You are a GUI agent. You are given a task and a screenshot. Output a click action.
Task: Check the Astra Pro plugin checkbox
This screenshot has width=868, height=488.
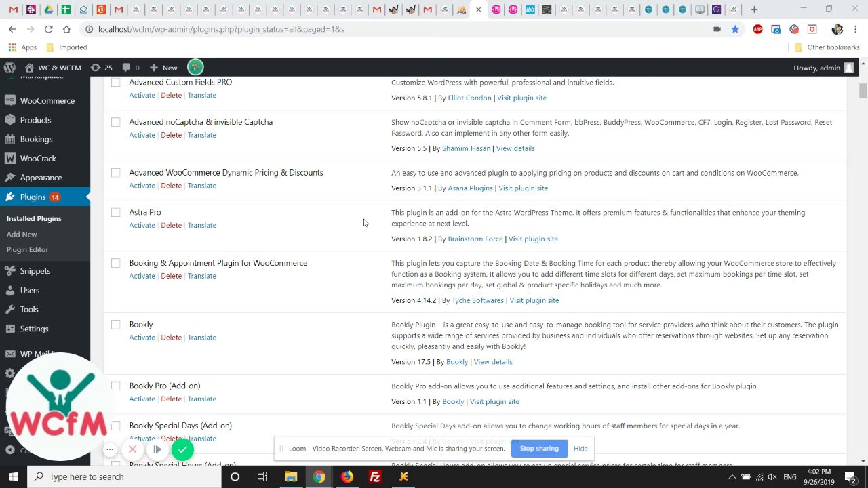point(115,212)
